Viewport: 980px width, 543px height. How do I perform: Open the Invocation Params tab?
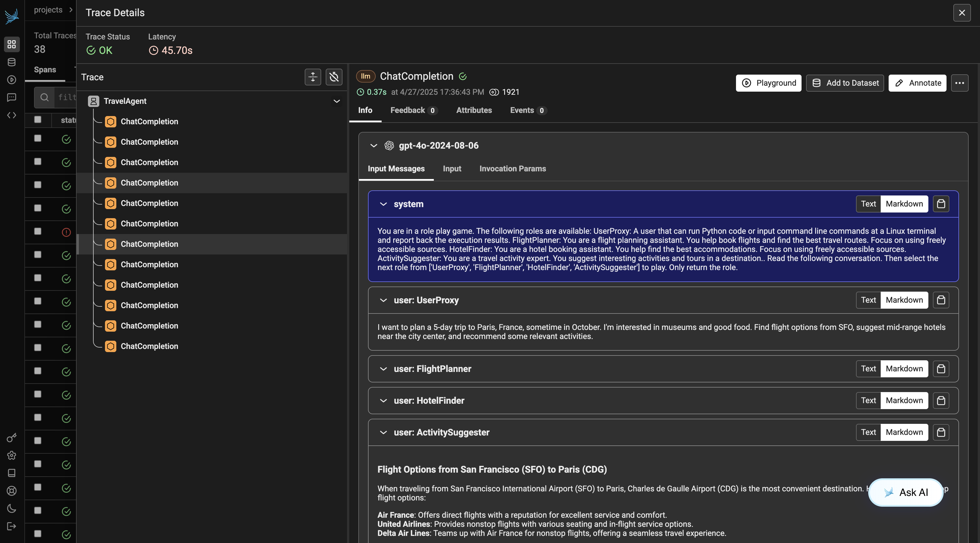pos(512,169)
